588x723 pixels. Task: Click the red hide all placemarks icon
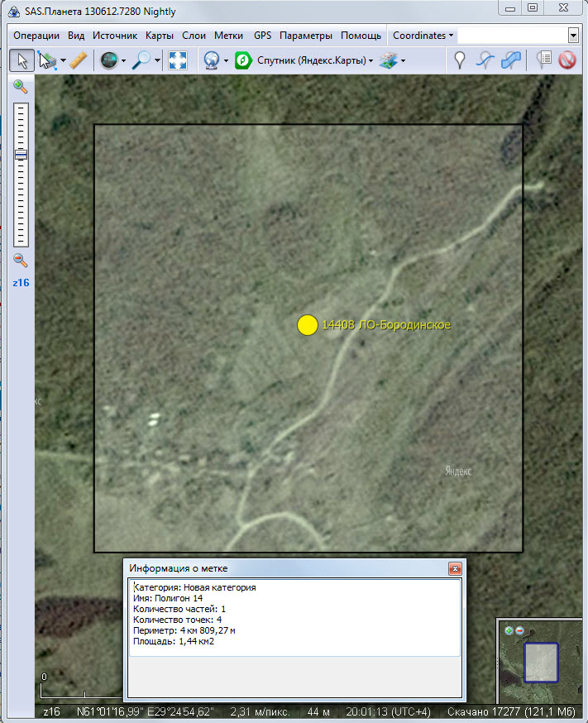[x=567, y=60]
